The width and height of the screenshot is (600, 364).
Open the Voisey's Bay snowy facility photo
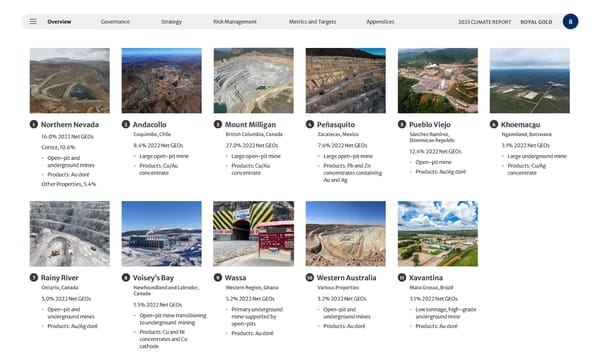161,233
